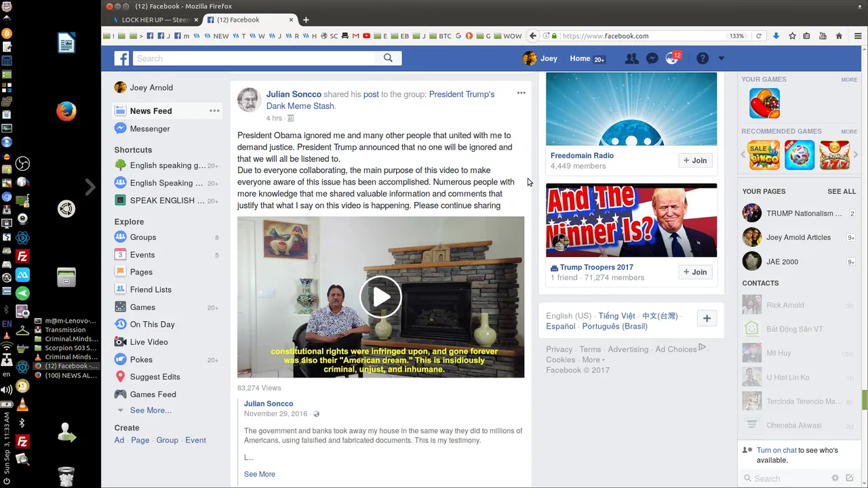The width and height of the screenshot is (868, 488).
Task: Open President Trump's Dank Meme Stash group link
Action: click(380, 100)
